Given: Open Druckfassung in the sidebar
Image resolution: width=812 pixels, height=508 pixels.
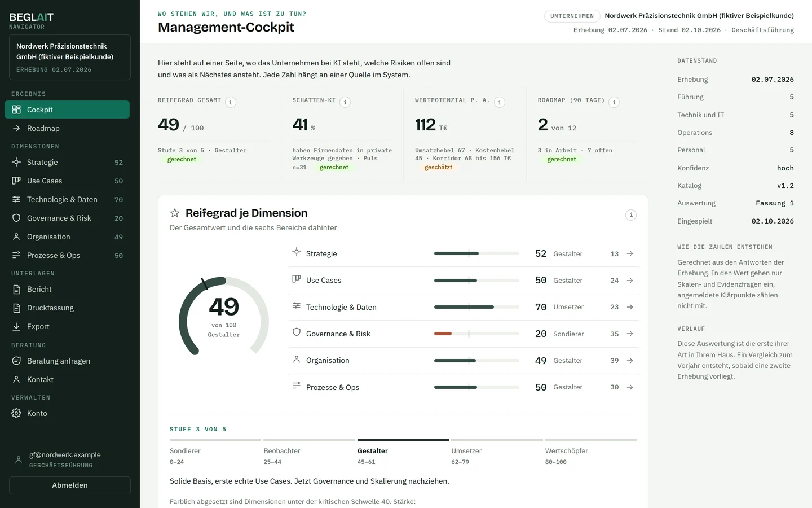Looking at the screenshot, I should pyautogui.click(x=67, y=308).
